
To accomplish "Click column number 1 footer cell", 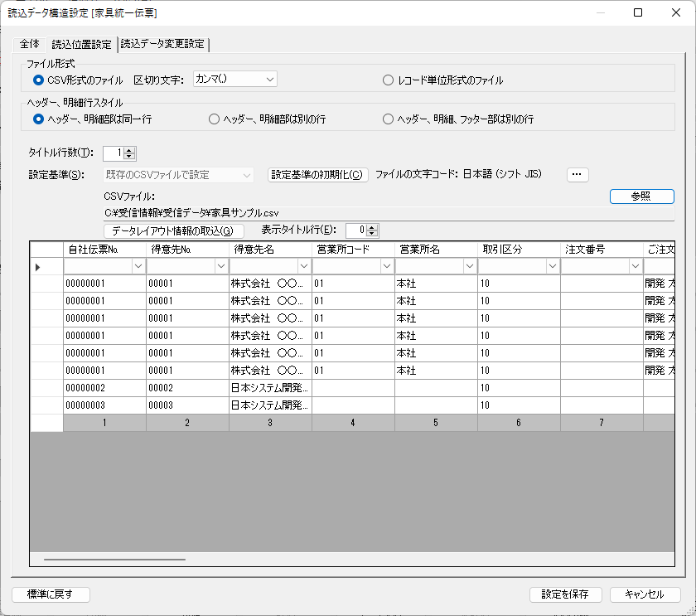I will coord(104,423).
